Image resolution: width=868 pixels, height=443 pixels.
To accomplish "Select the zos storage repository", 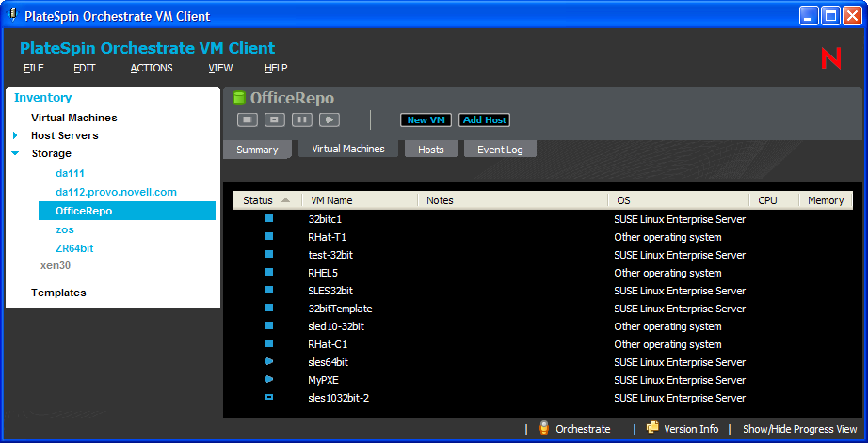I will [65, 229].
